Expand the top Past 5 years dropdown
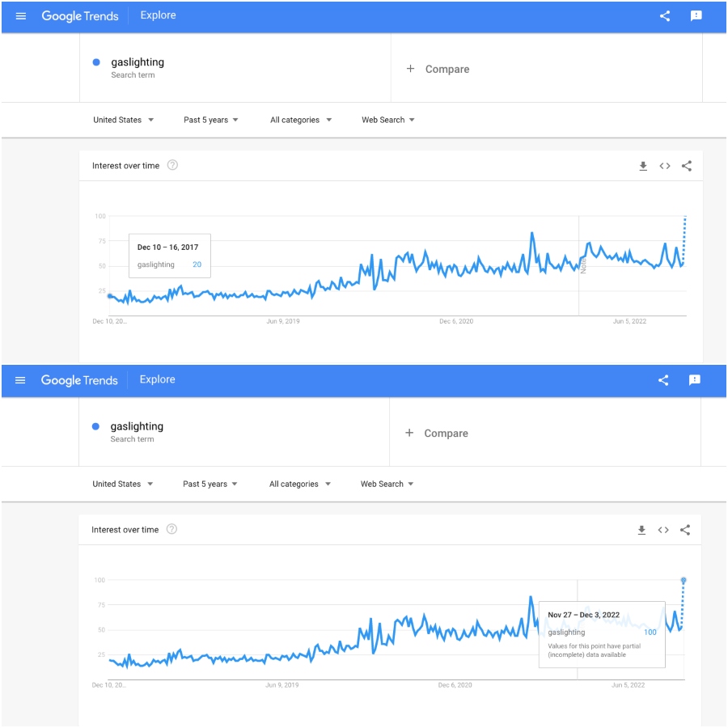The width and height of the screenshot is (728, 728). (211, 120)
